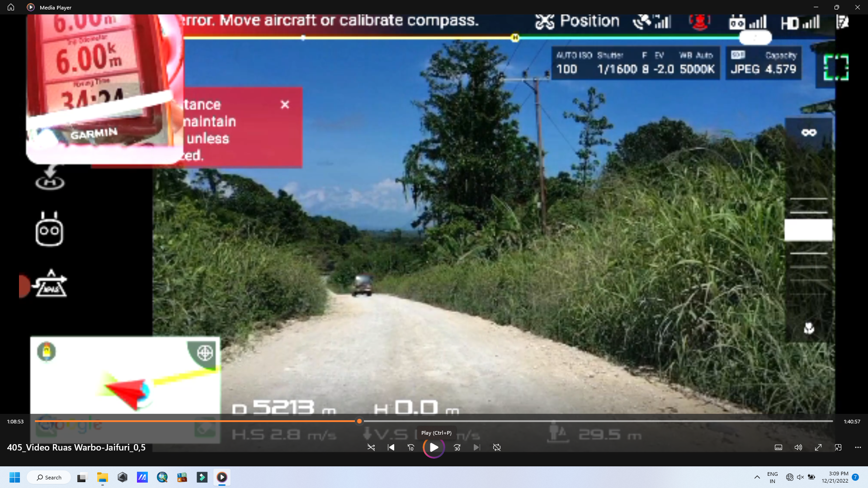868x488 pixels.
Task: Open subtitles and captions options
Action: (x=778, y=447)
